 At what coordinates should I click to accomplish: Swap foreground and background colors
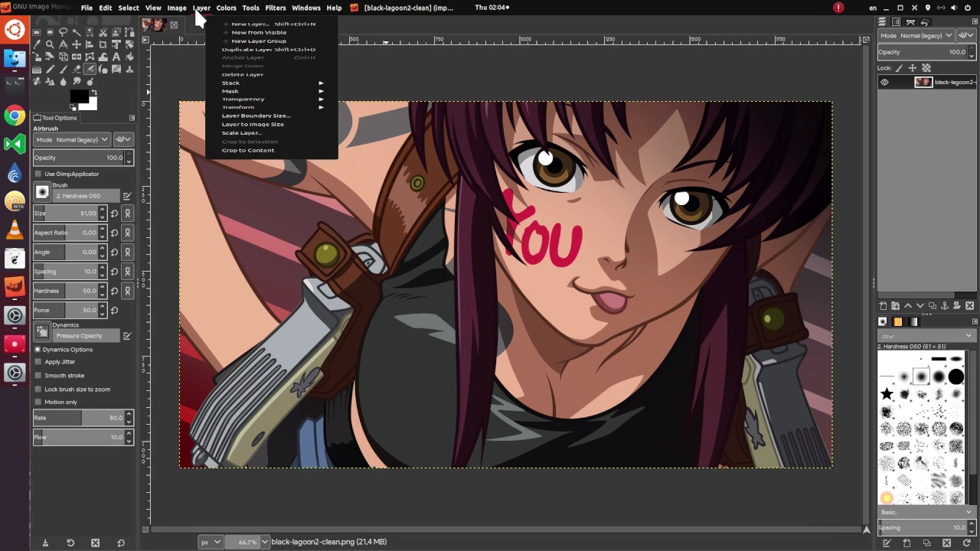pos(94,92)
